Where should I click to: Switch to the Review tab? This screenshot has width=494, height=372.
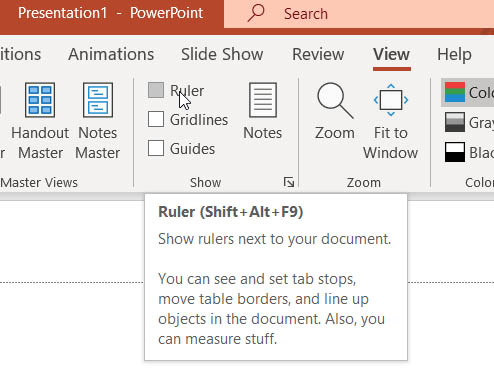tap(318, 54)
